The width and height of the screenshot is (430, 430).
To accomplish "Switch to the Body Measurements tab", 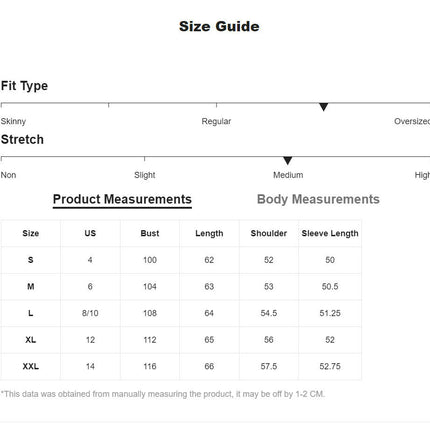I will click(x=318, y=199).
